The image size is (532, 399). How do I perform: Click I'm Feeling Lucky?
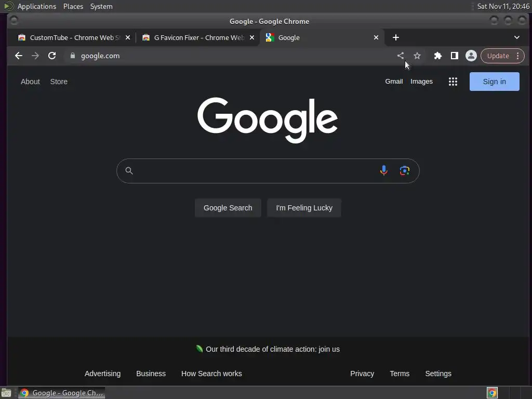[304, 208]
